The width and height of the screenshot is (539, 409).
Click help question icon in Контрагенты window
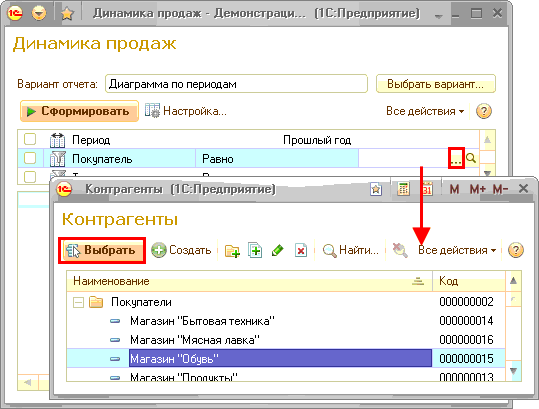pos(516,250)
